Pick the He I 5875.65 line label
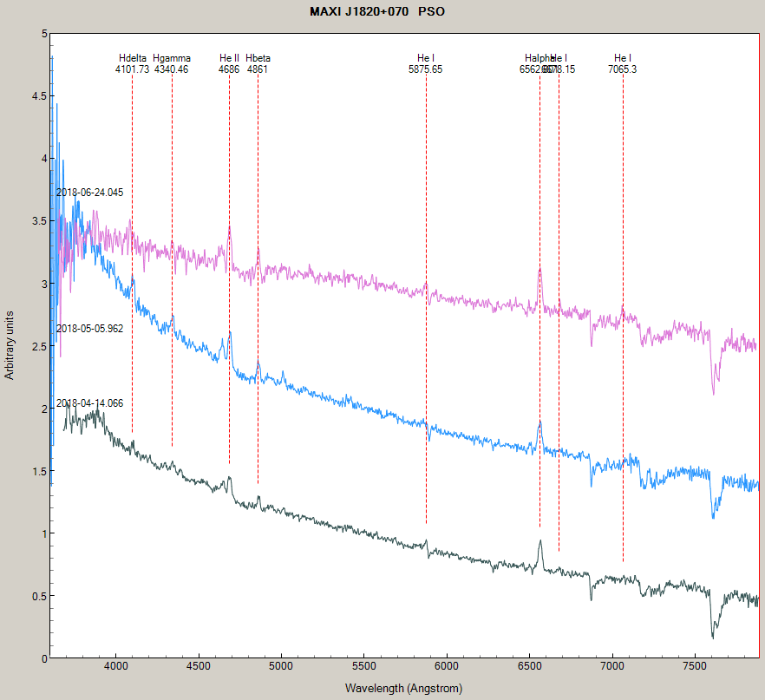Image resolution: width=765 pixels, height=700 pixels. pyautogui.click(x=425, y=64)
